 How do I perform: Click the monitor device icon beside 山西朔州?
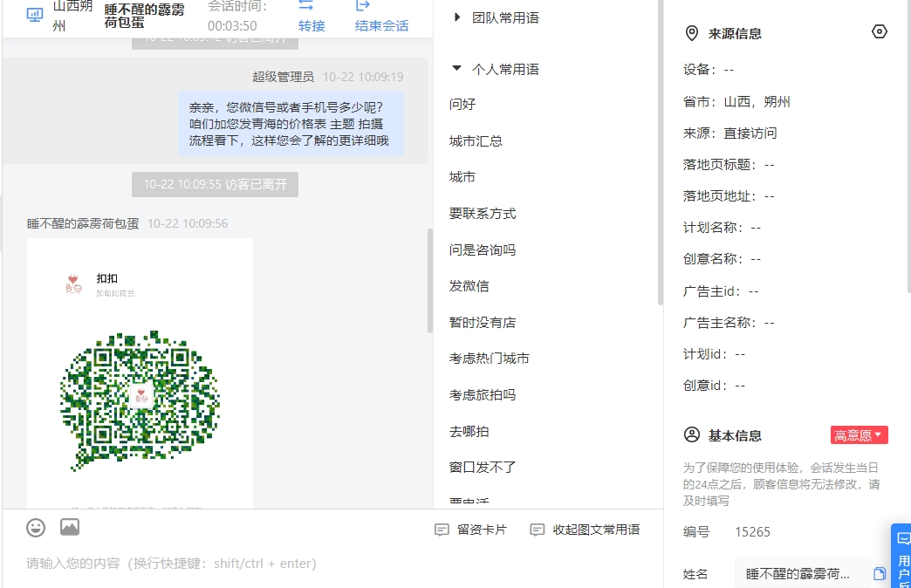pos(35,15)
